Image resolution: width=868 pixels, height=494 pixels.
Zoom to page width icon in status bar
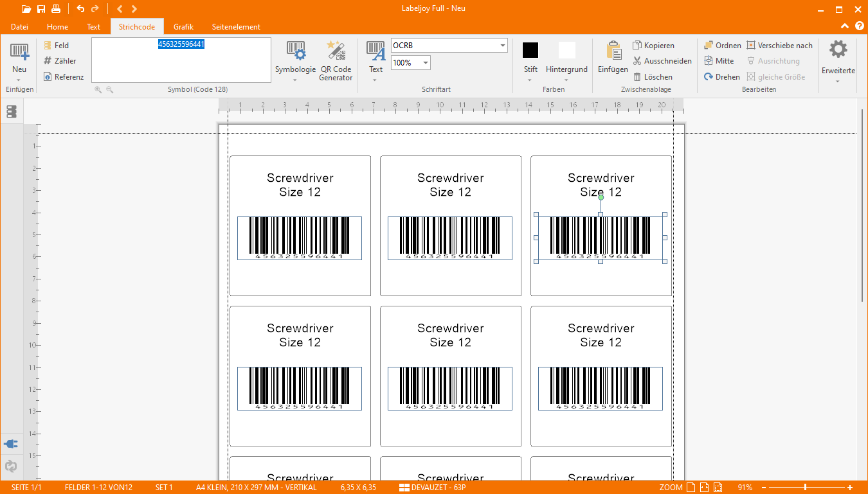704,488
